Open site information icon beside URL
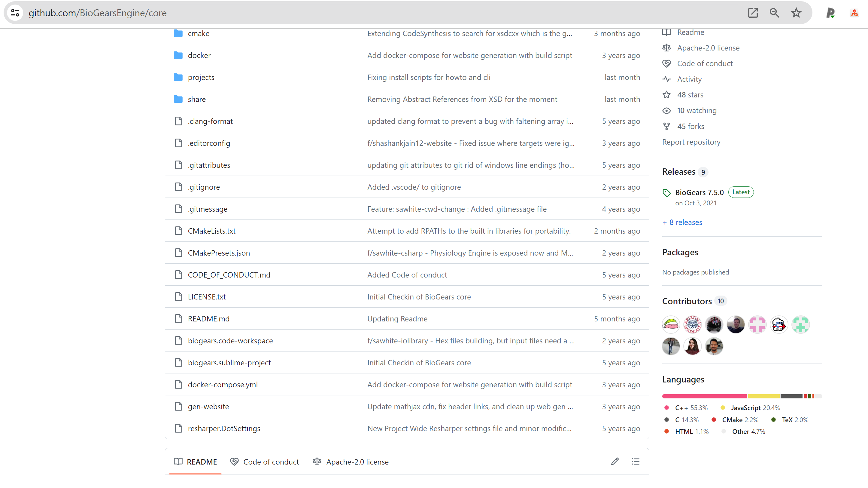The image size is (868, 488). pos(15,13)
